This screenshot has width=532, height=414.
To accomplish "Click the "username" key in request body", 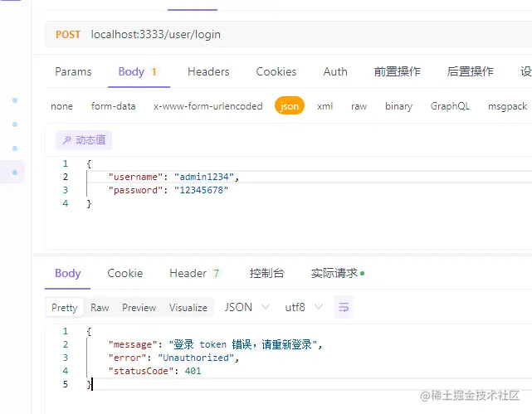I will tap(136, 177).
